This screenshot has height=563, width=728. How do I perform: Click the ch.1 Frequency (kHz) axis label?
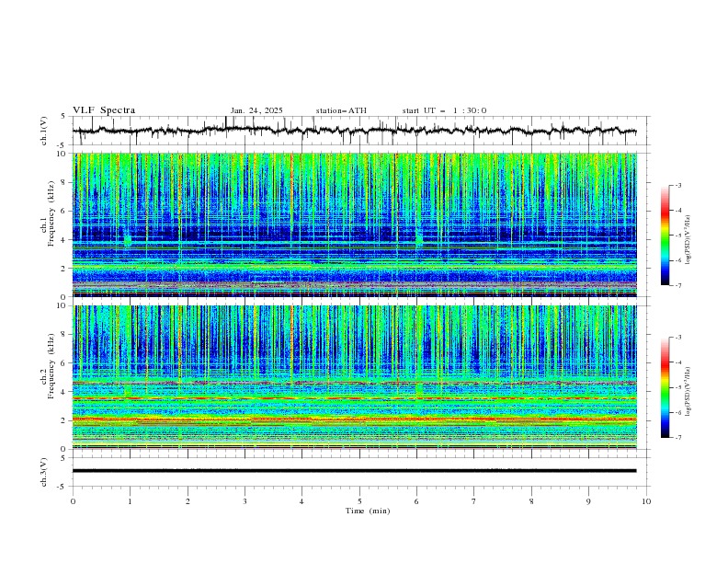pyautogui.click(x=48, y=212)
